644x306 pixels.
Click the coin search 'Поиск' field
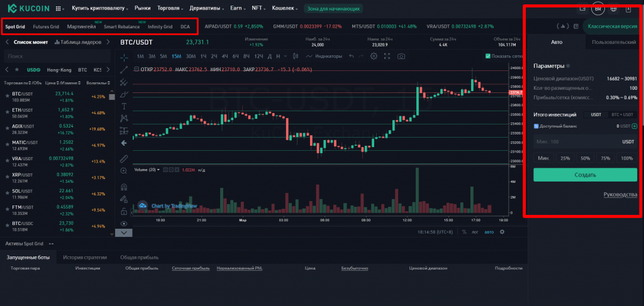pos(57,56)
